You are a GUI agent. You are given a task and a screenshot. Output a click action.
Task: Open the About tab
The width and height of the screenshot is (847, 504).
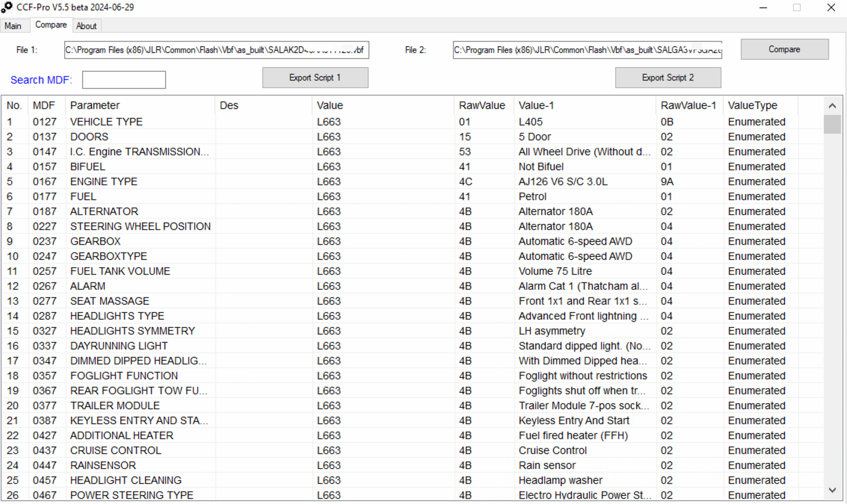point(86,26)
